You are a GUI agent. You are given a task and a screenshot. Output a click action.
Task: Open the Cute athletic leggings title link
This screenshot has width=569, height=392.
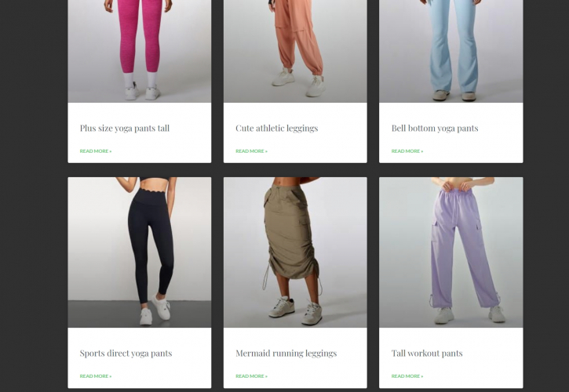(x=276, y=129)
